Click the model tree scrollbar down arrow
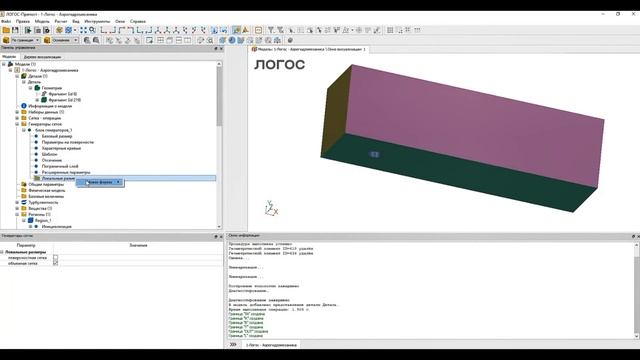The height and width of the screenshot is (360, 640). (x=219, y=227)
